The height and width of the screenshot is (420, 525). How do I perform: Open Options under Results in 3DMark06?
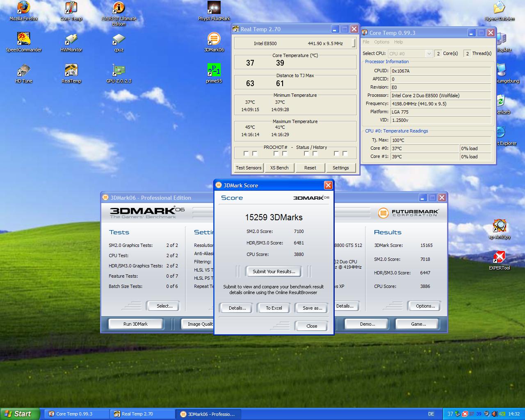pos(425,306)
